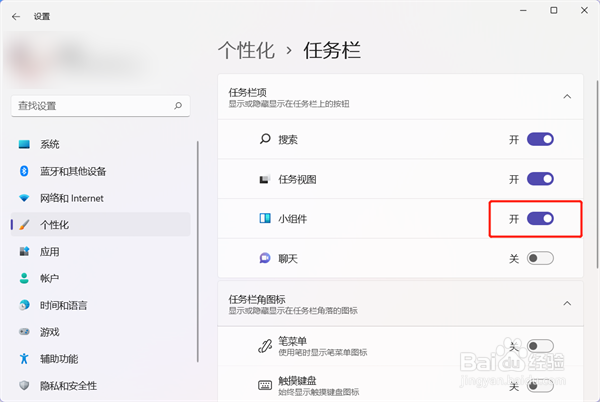Disable the 小组件 toggle
This screenshot has height=402, width=600.
click(x=540, y=219)
